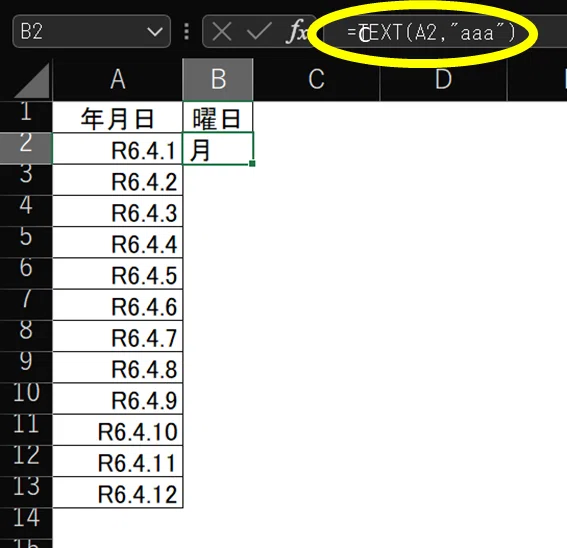Click into the formula bar TEXT formula

(x=430, y=33)
